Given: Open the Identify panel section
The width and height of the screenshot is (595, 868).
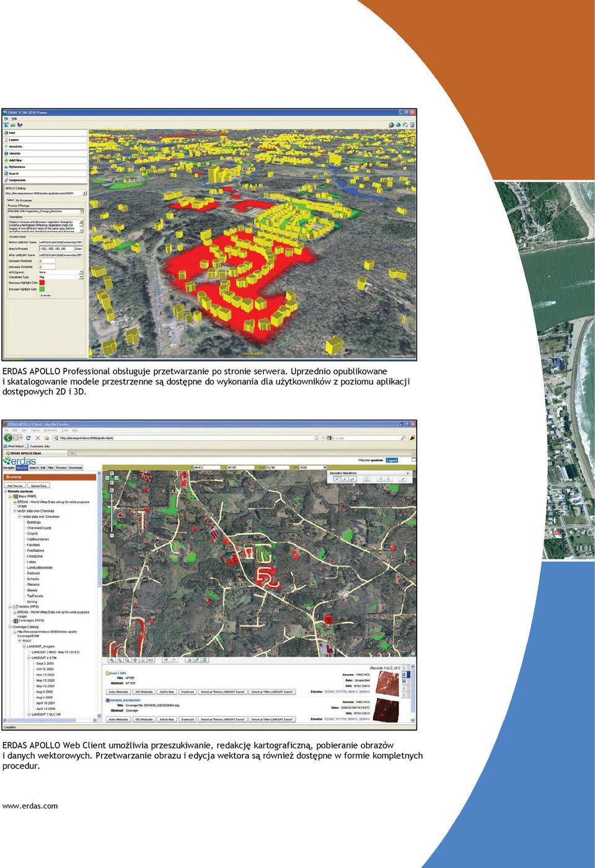Looking at the screenshot, I should pyautogui.click(x=45, y=153).
